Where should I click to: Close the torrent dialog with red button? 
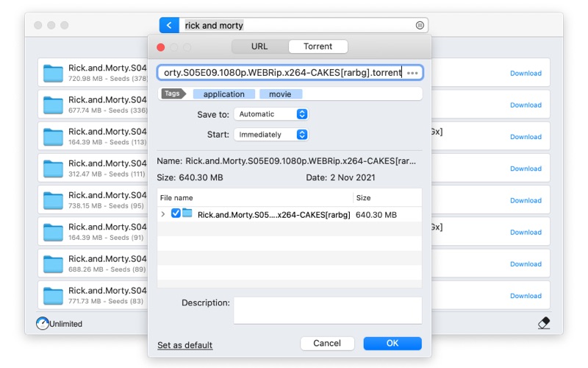[161, 47]
